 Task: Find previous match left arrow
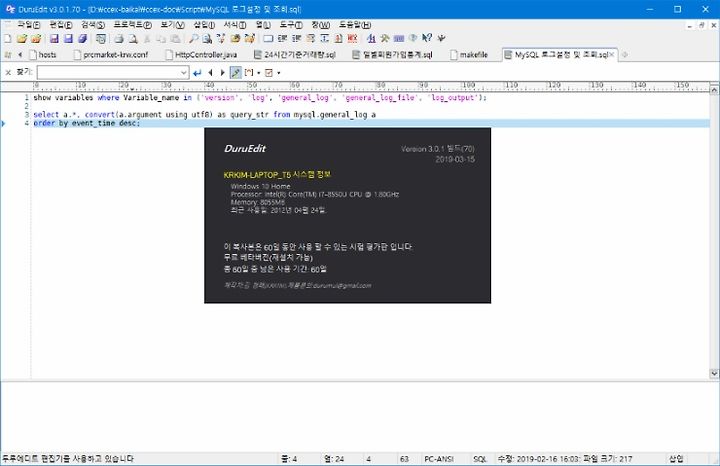click(210, 73)
